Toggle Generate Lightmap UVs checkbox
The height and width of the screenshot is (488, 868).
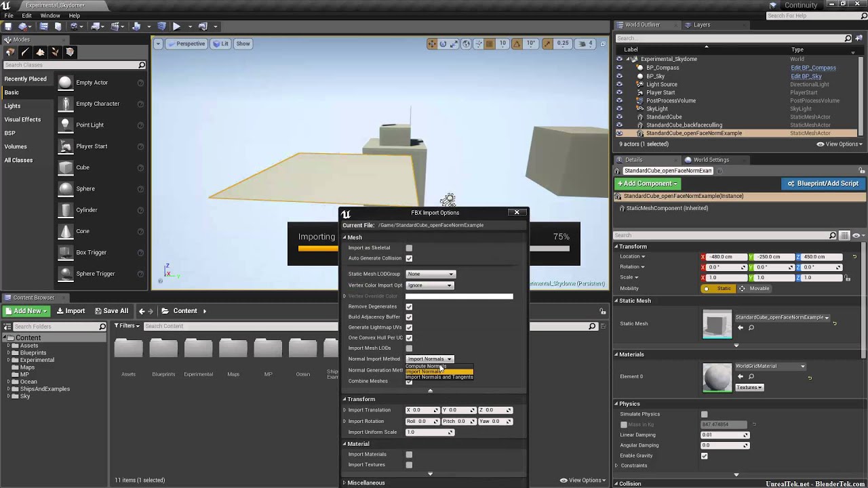[409, 327]
